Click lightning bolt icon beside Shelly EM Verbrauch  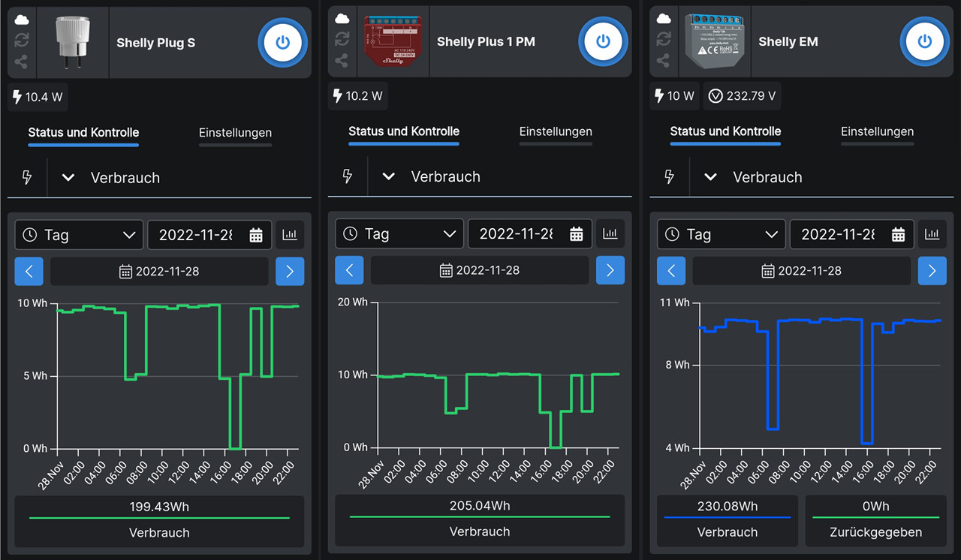pos(669,177)
